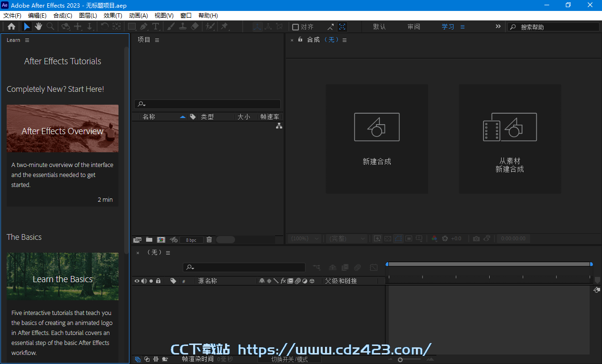Viewport: 602px width, 364px height.
Task: Open the 效果(T) menu
Action: coord(113,16)
